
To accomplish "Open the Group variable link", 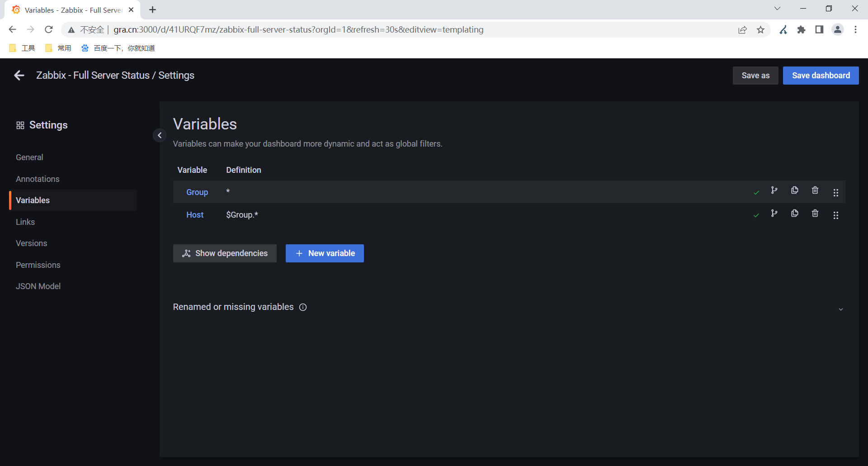I will pyautogui.click(x=197, y=192).
